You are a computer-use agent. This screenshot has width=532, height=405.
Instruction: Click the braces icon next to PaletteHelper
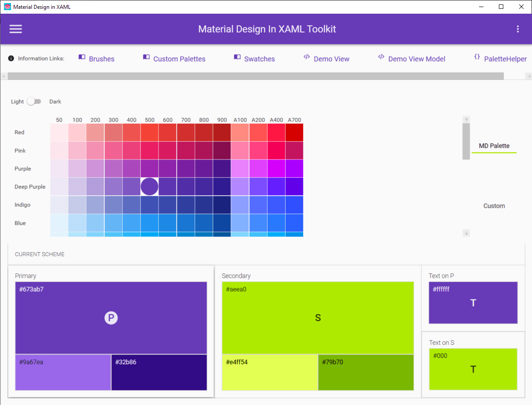(477, 57)
